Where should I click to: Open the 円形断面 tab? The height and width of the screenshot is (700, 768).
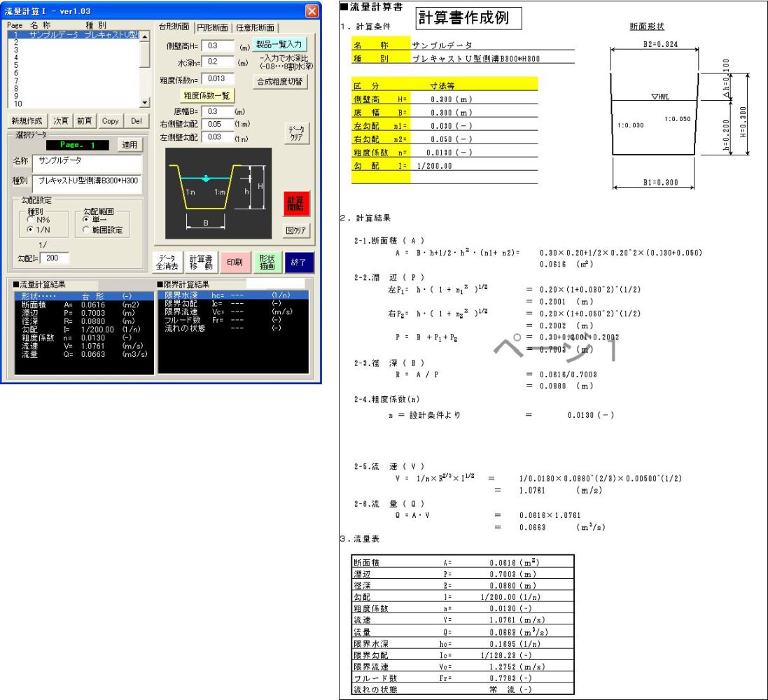[x=213, y=28]
